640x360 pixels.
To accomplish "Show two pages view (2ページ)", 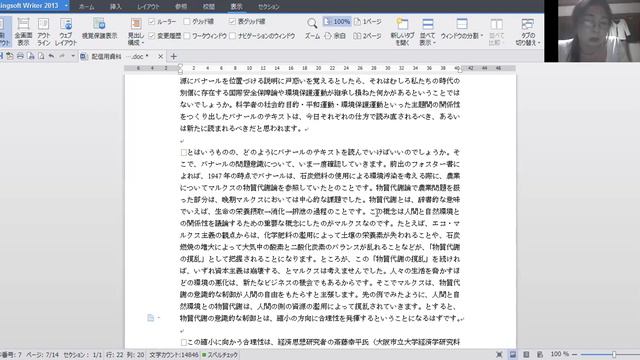I will pos(367,36).
